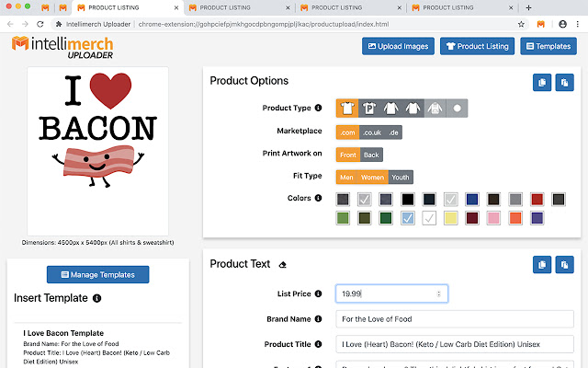Select the brown color swatch
Image resolution: width=588 pixels, height=368 pixels.
pyautogui.click(x=493, y=200)
